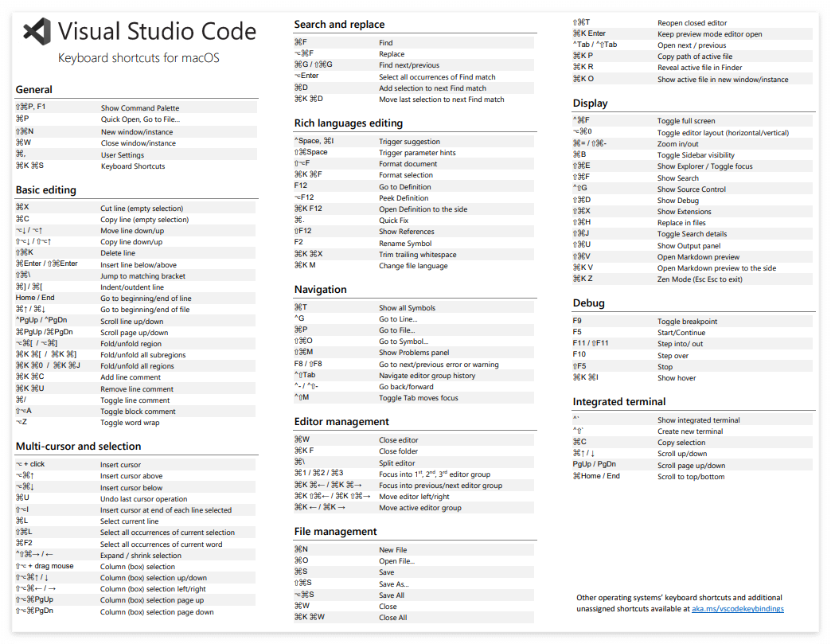
Task: Click the 'Select current line' entry
Action: pyautogui.click(x=129, y=521)
